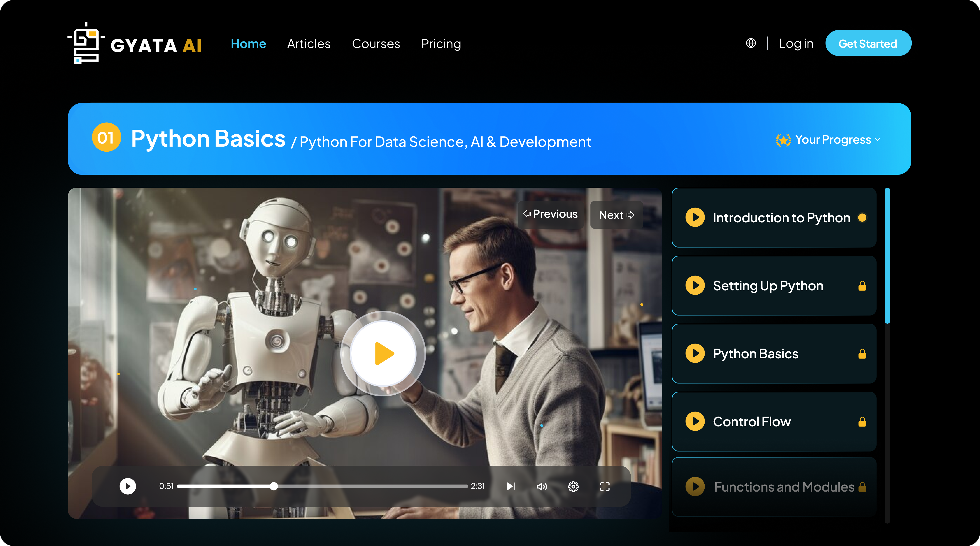Go to the Pricing page
This screenshot has width=980, height=546.
(441, 44)
